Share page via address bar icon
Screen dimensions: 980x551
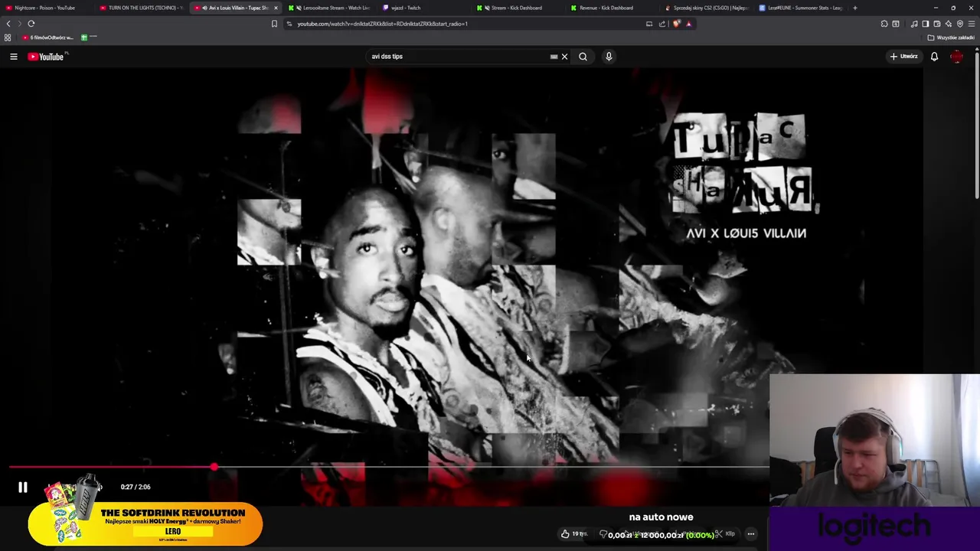(x=662, y=24)
